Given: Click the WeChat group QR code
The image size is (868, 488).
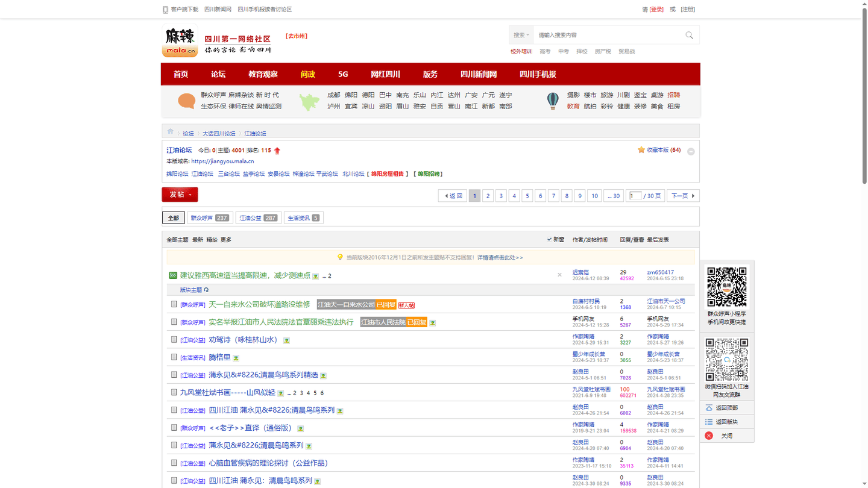Looking at the screenshot, I should click(x=726, y=359).
